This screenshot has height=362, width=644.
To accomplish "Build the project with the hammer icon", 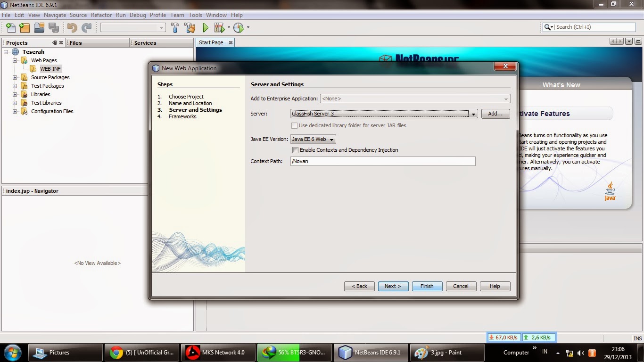I will [x=175, y=27].
